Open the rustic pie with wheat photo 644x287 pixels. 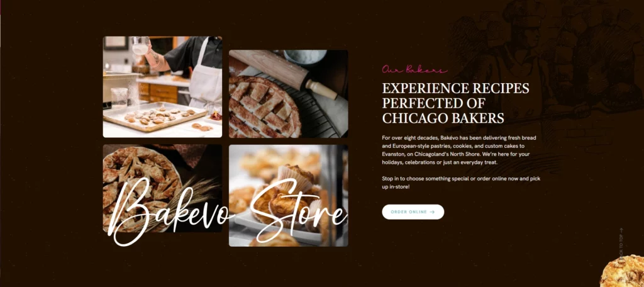click(x=162, y=188)
